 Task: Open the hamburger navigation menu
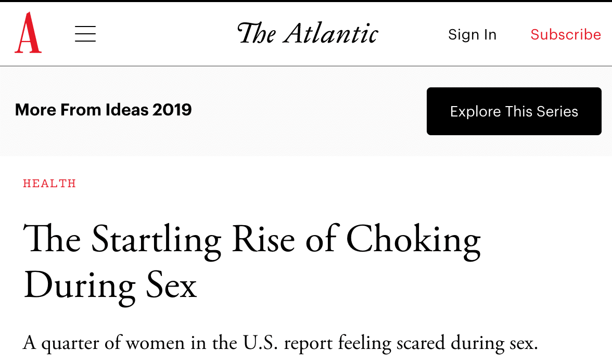click(x=85, y=34)
